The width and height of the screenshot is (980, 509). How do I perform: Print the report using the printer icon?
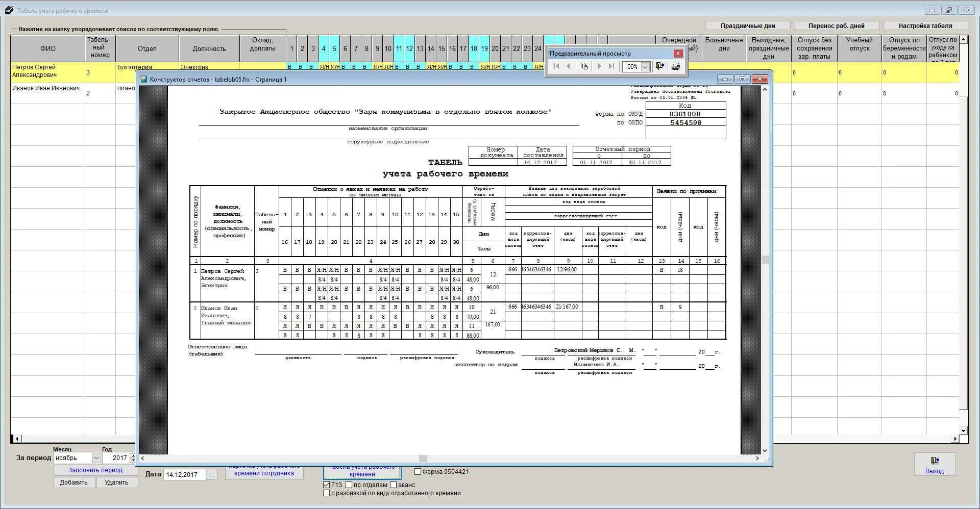[x=676, y=66]
